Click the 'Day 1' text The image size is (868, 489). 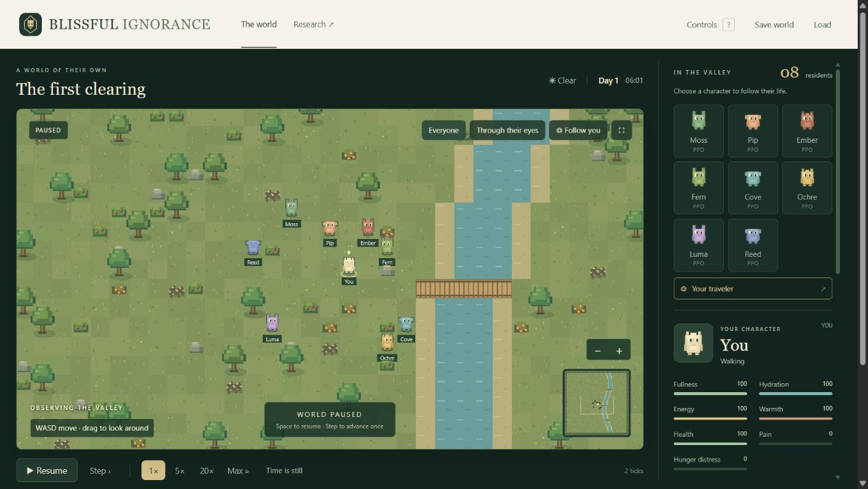[x=608, y=80]
